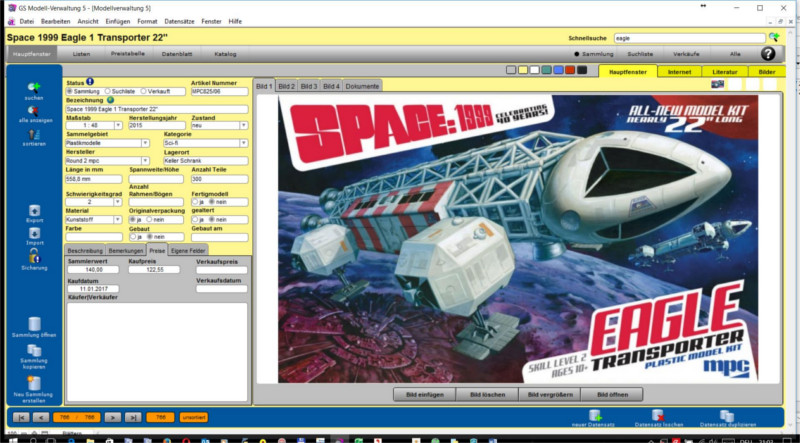This screenshot has width=800, height=443.
Task: Select Sammlung filter radio in top bar
Action: pyautogui.click(x=577, y=54)
